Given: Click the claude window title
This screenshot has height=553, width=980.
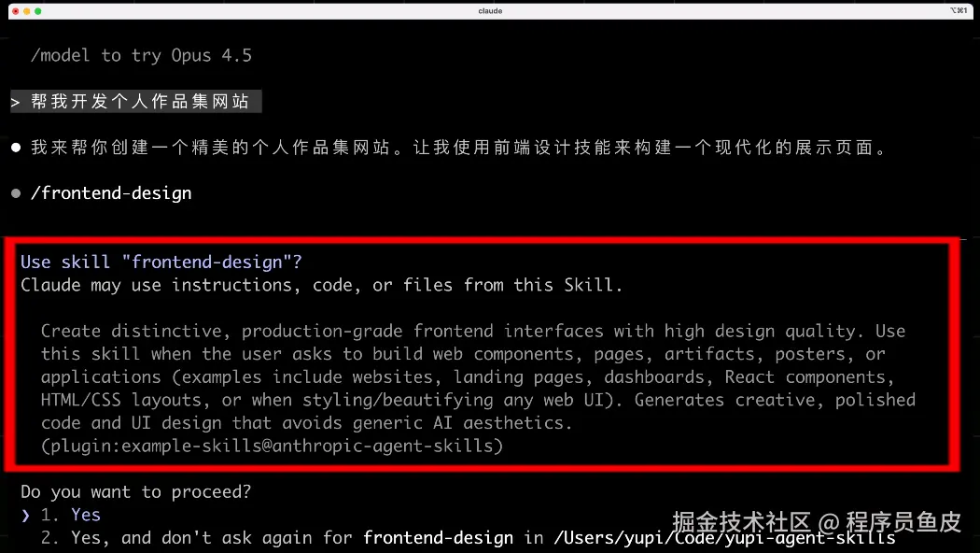Looking at the screenshot, I should click(490, 11).
